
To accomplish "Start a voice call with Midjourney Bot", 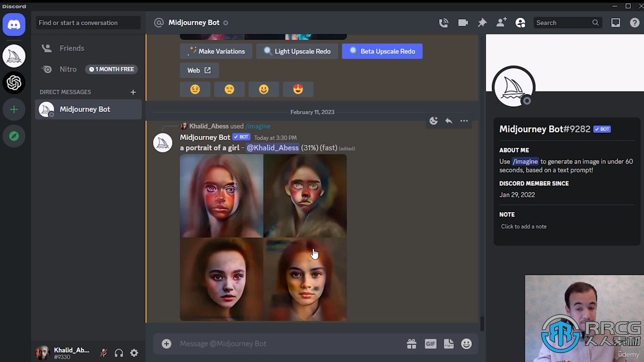I will (443, 23).
